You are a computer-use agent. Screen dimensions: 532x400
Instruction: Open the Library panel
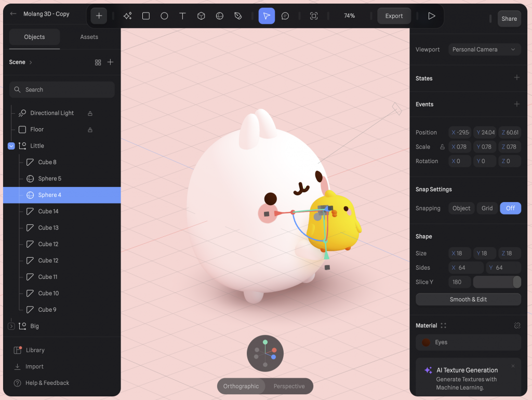click(29, 350)
